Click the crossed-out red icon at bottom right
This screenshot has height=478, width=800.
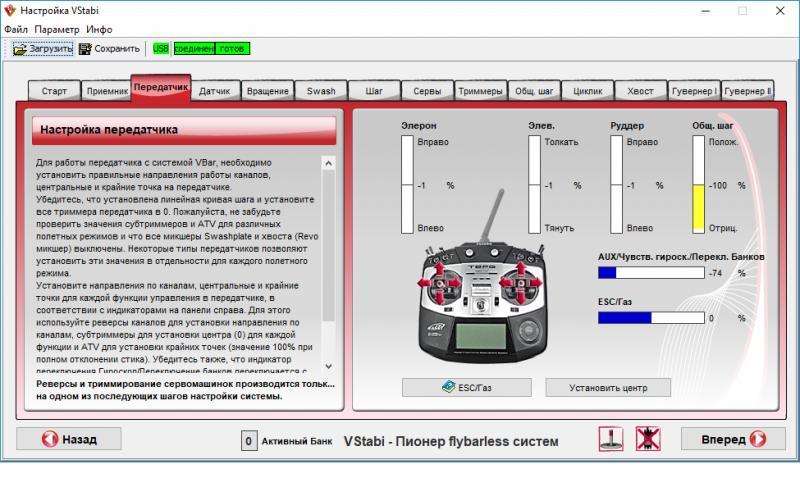point(646,439)
